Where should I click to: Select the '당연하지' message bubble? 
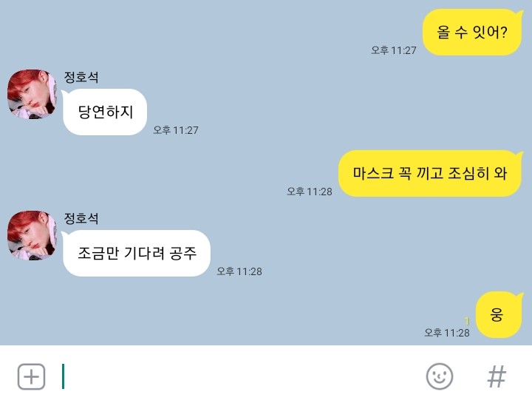[x=105, y=112]
